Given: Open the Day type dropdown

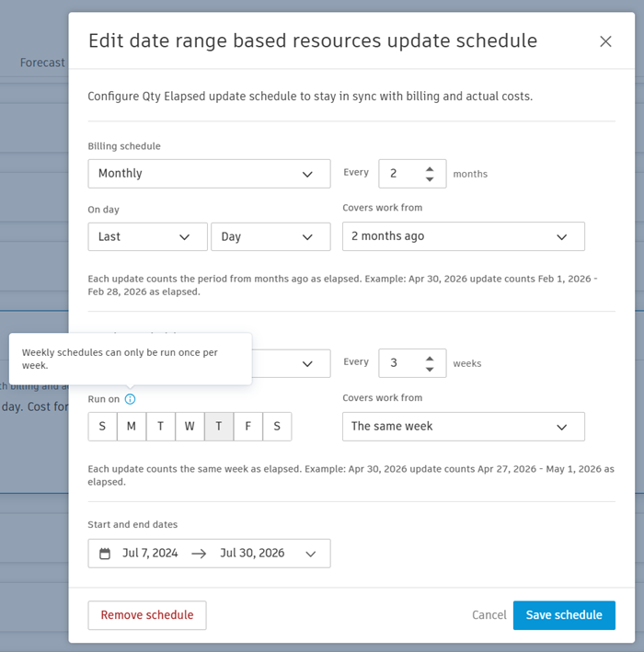Looking at the screenshot, I should point(270,237).
